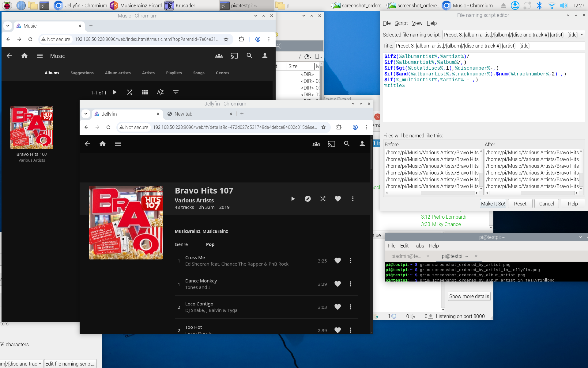Click shuffle icon next to Bravo Hits 107 title

coord(323,199)
